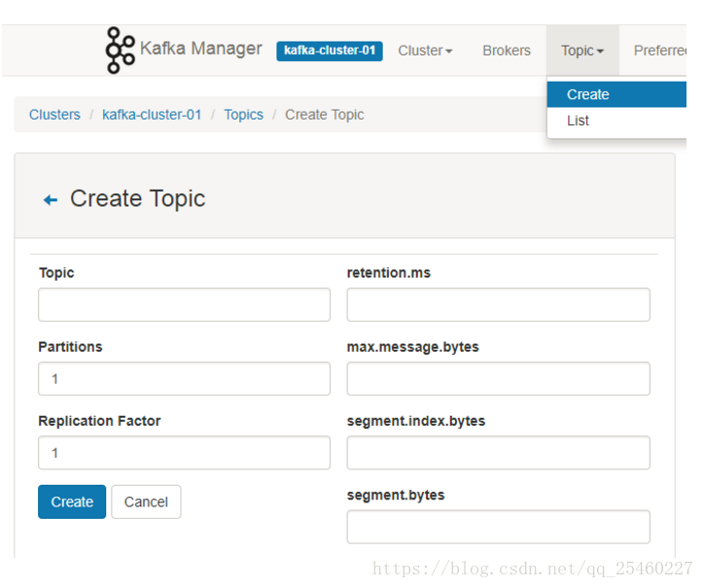
Task: Focus the retention.ms input field
Action: [x=499, y=305]
